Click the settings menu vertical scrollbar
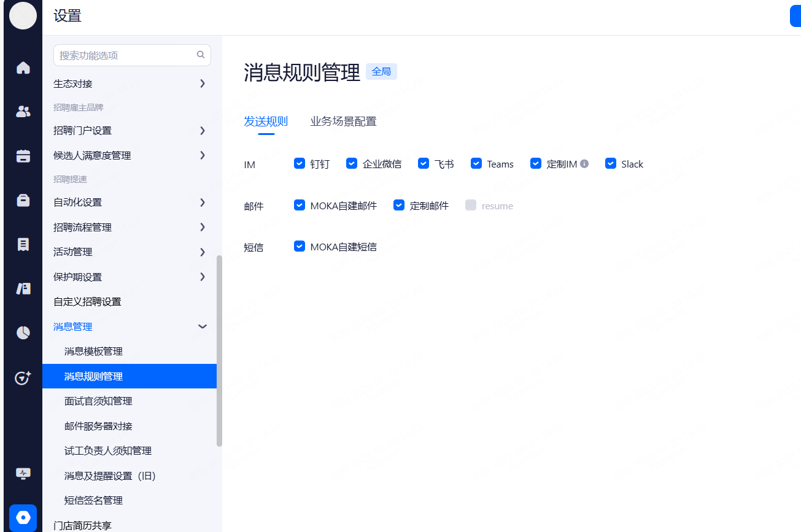801x532 pixels. pos(219,350)
